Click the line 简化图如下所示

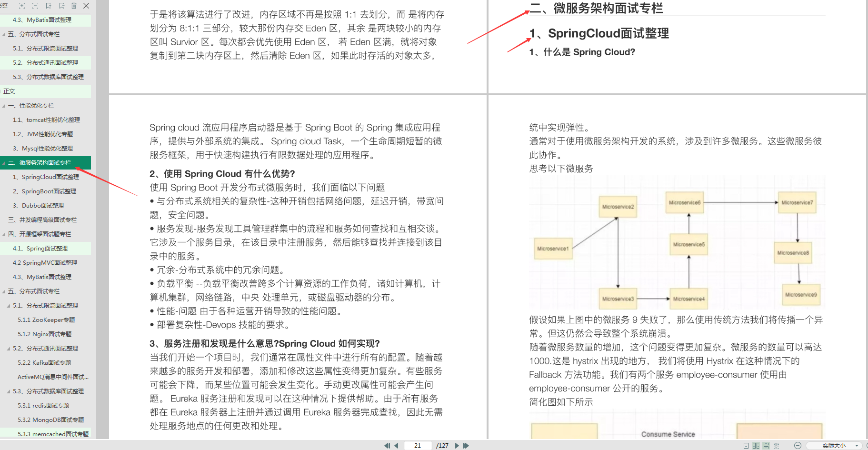tap(561, 402)
